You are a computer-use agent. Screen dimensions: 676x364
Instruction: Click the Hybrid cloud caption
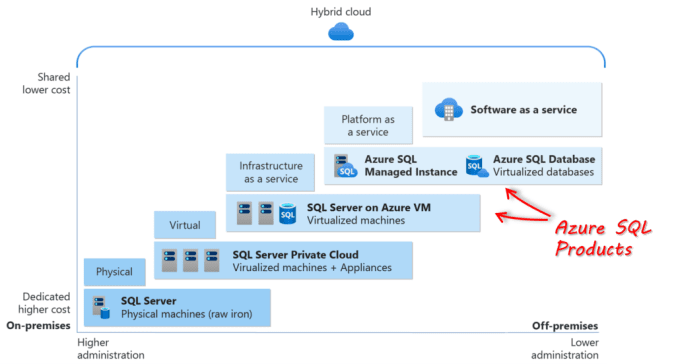[341, 12]
